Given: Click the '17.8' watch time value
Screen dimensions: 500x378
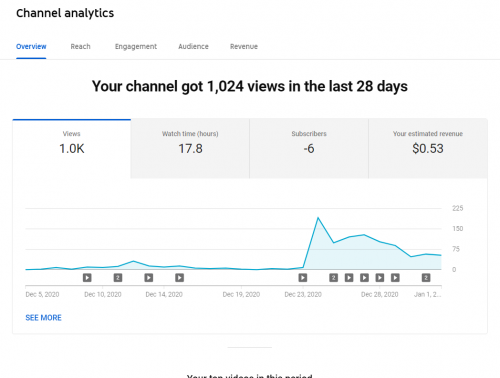Looking at the screenshot, I should (190, 149).
